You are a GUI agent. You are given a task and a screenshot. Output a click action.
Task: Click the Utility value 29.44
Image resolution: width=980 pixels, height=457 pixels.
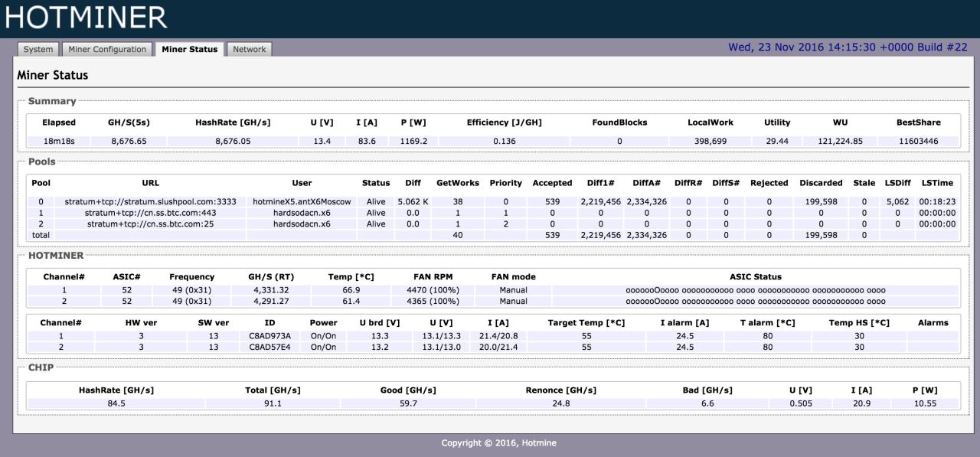coord(777,141)
